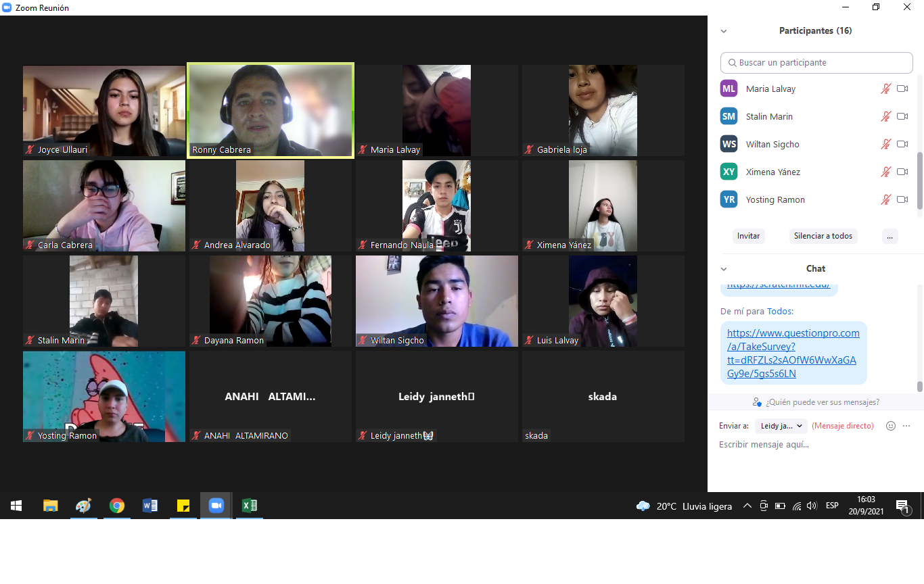The height and width of the screenshot is (584, 924).
Task: Collapse the Chat panel chevron
Action: pyautogui.click(x=724, y=269)
